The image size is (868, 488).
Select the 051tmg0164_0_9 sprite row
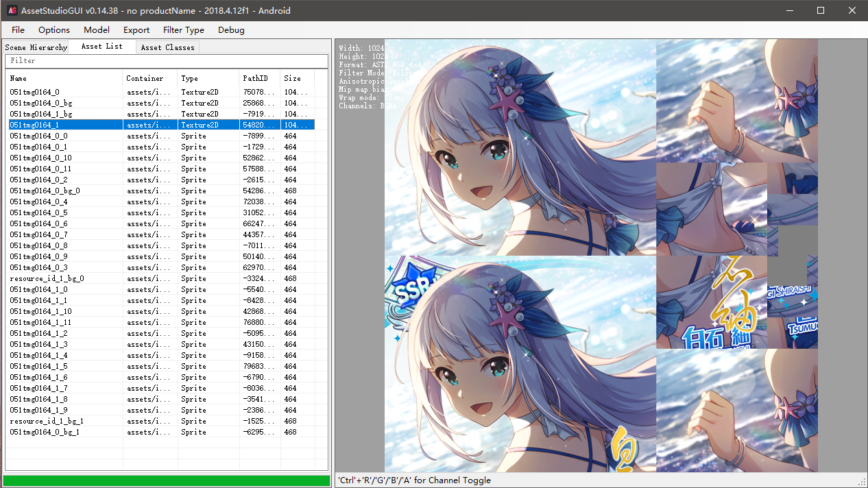coord(161,256)
